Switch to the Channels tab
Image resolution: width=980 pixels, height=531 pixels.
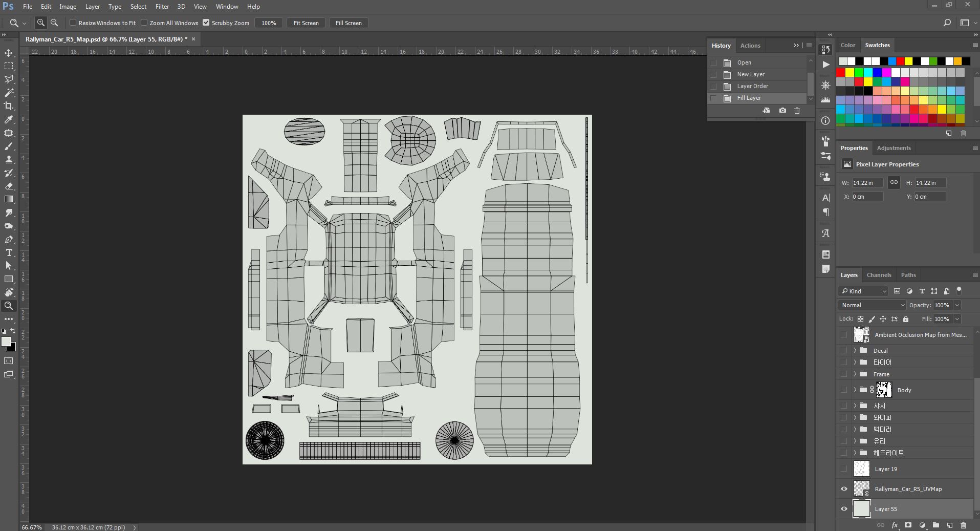coord(879,275)
